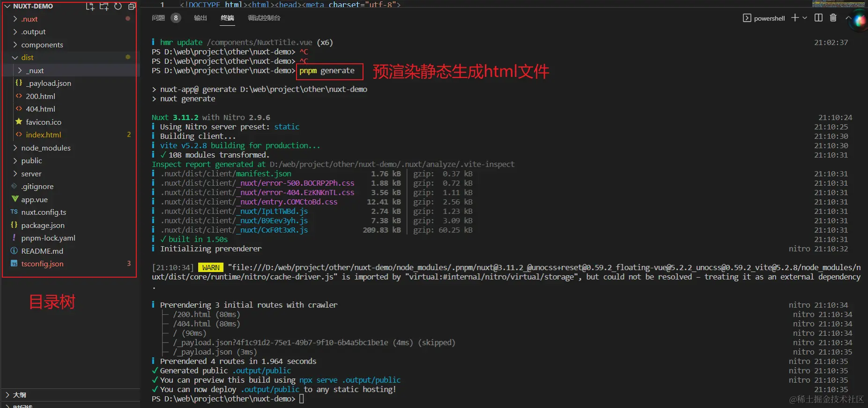868x408 pixels.
Task: Expand the public folder
Action: (15, 160)
